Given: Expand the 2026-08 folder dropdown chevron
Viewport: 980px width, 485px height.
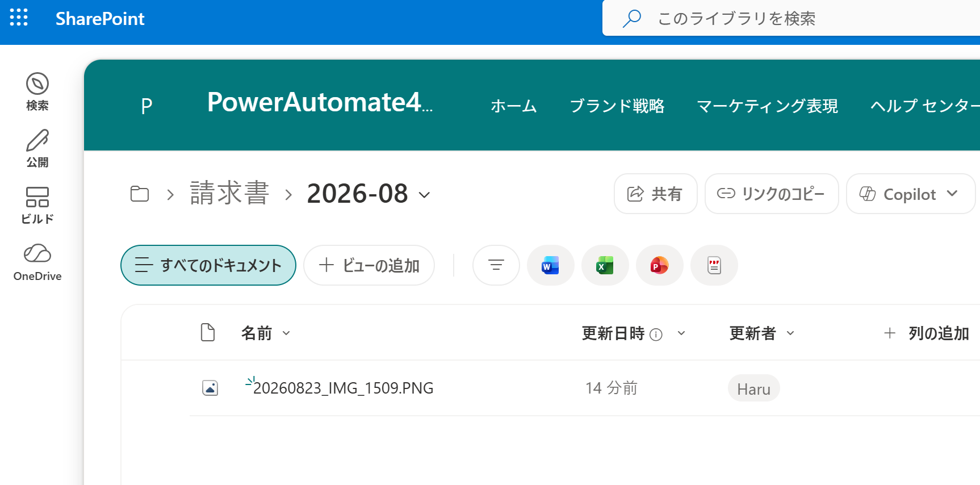Looking at the screenshot, I should (x=424, y=195).
